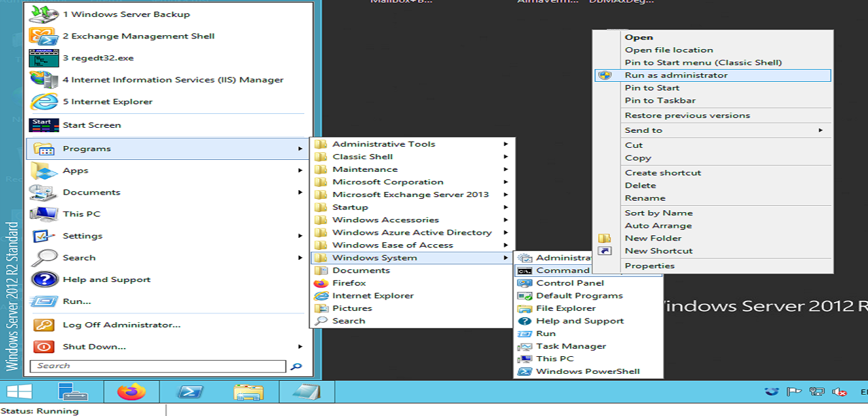Viewport: 868px width, 416px height.
Task: Open Internet Information Services (IIS) Manager icon
Action: (x=43, y=80)
